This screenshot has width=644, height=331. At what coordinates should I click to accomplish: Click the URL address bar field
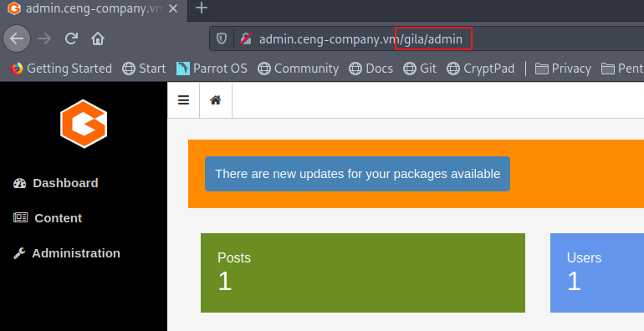pos(427,38)
